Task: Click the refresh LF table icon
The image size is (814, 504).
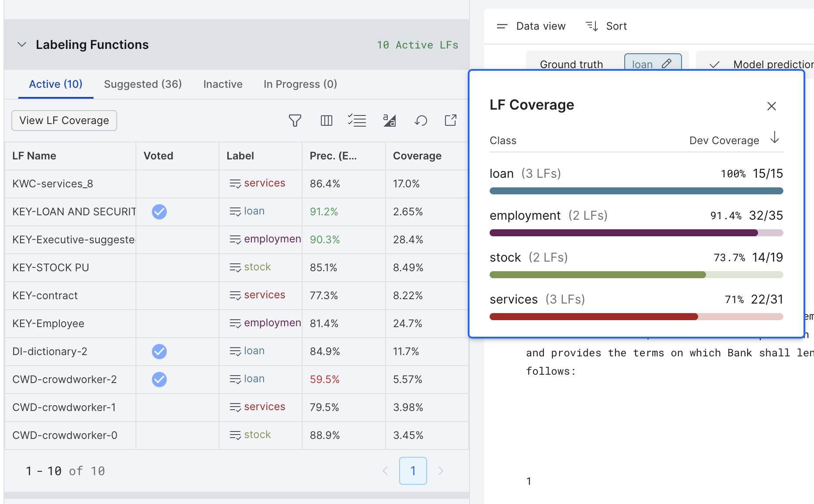Action: coord(421,121)
